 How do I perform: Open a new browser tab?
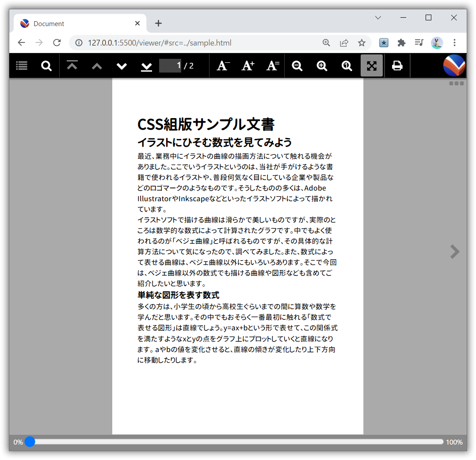pyautogui.click(x=158, y=23)
